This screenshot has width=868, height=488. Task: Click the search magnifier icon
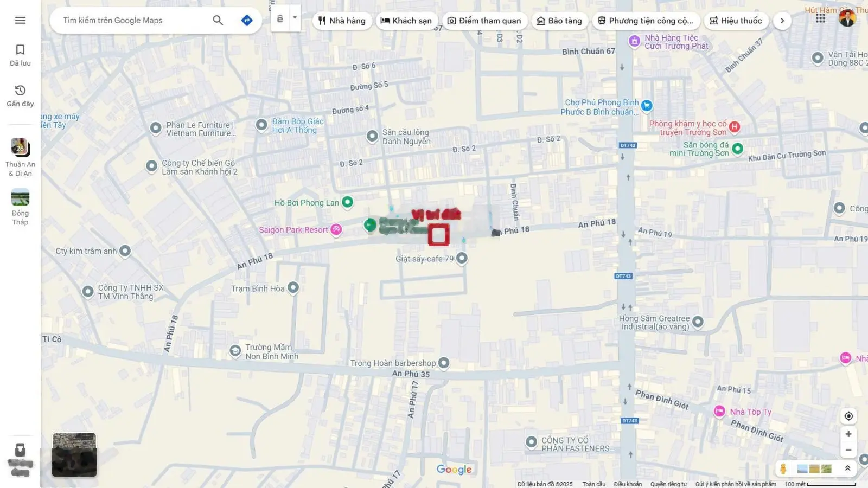click(218, 20)
